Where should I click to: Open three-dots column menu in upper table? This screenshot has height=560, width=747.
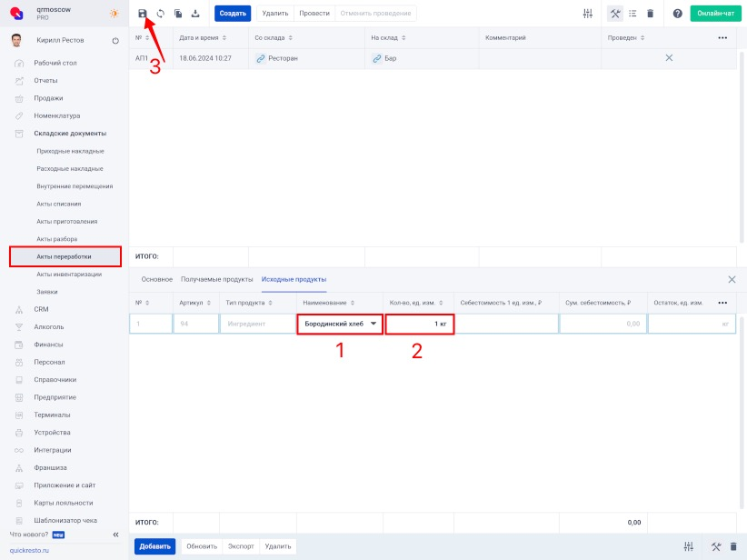click(722, 37)
